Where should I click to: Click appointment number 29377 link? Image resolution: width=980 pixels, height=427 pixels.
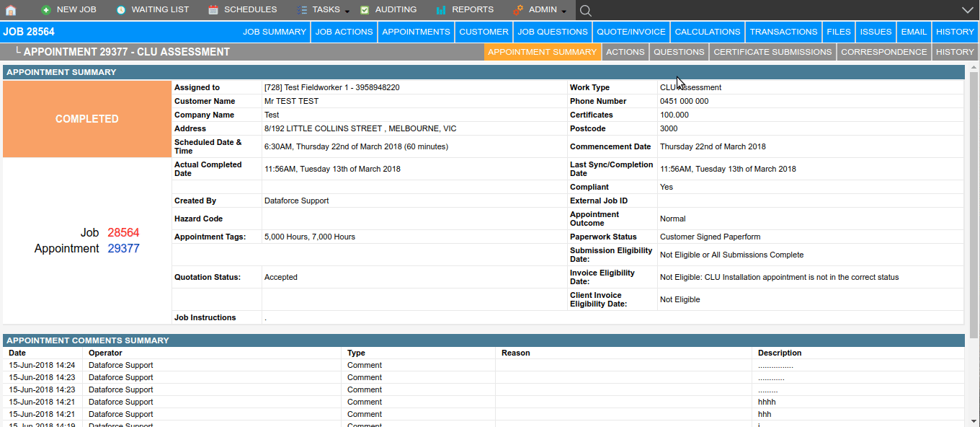[123, 249]
